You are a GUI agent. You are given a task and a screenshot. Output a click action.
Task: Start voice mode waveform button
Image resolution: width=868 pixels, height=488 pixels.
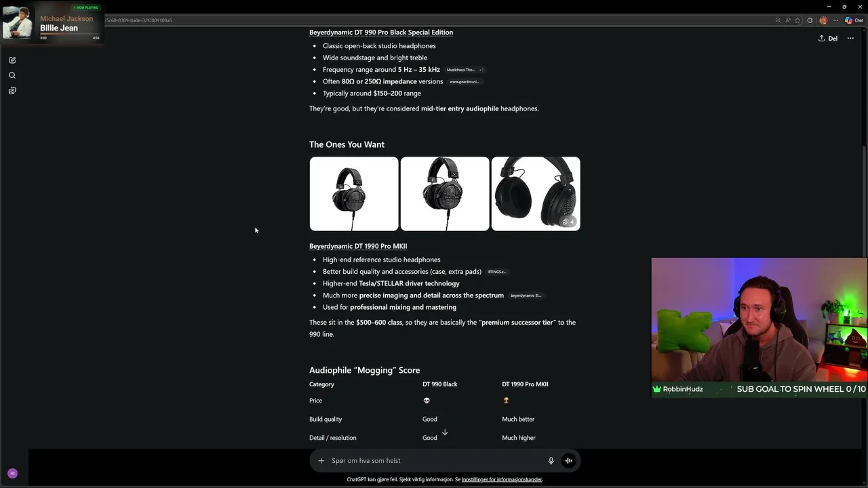(x=568, y=461)
